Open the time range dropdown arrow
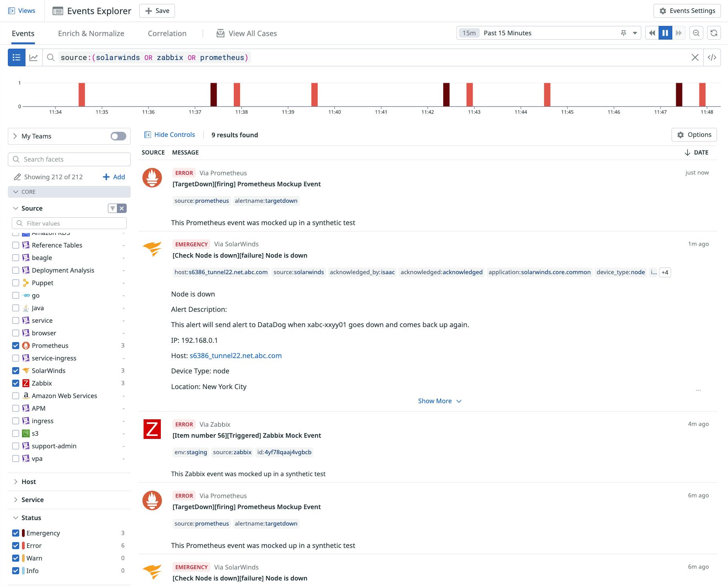This screenshot has height=586, width=728. point(634,33)
